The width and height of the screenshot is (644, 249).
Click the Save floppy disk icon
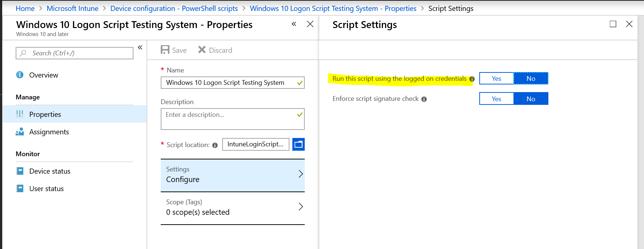tap(165, 50)
